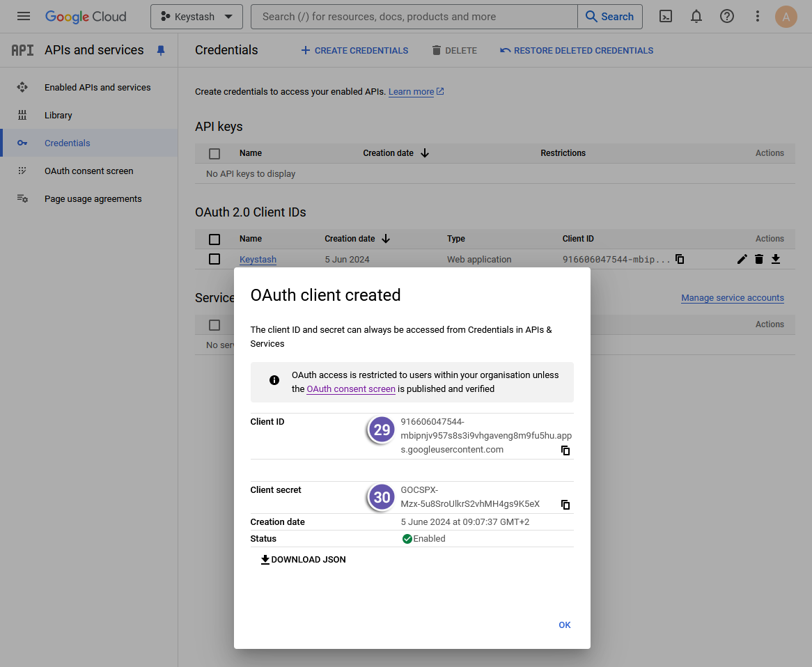Copy the Client ID in the dialog
Screen dimensions: 812x667
(565, 450)
